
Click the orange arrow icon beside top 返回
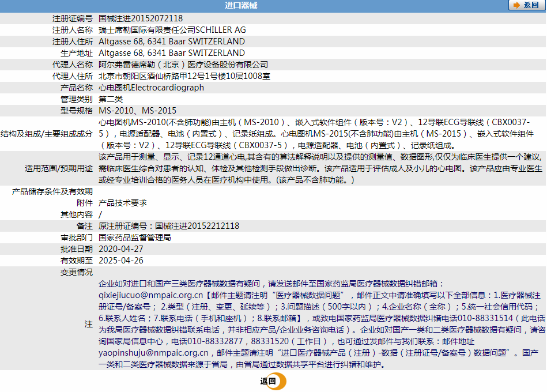click(x=516, y=5)
